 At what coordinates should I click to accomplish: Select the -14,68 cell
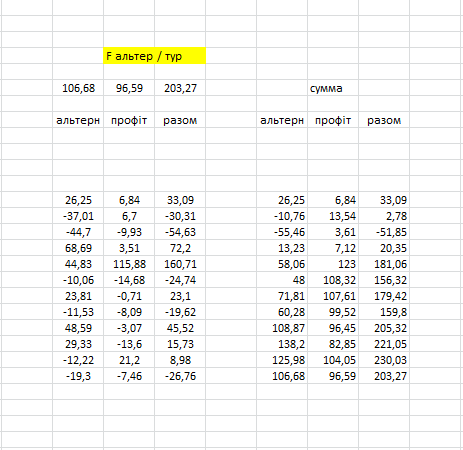[x=129, y=280]
